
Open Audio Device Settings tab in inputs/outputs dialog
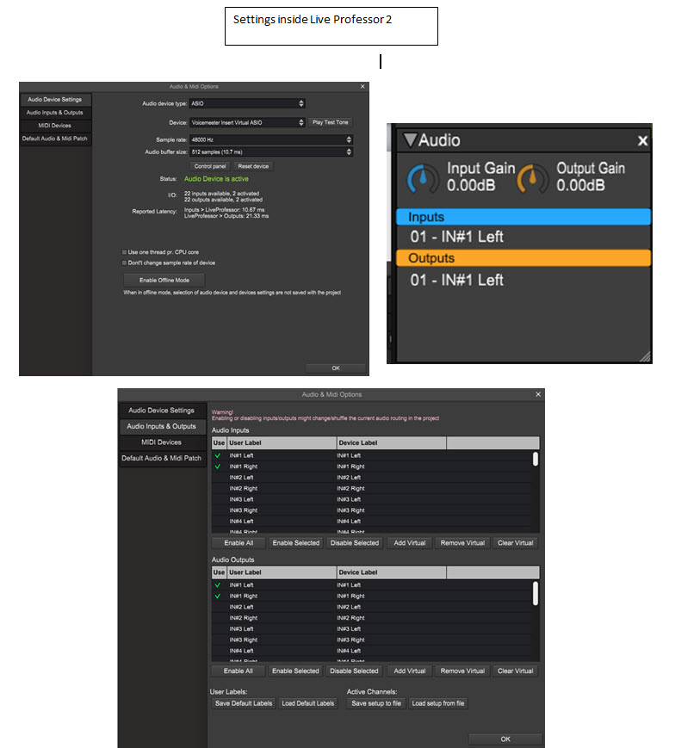point(161,411)
